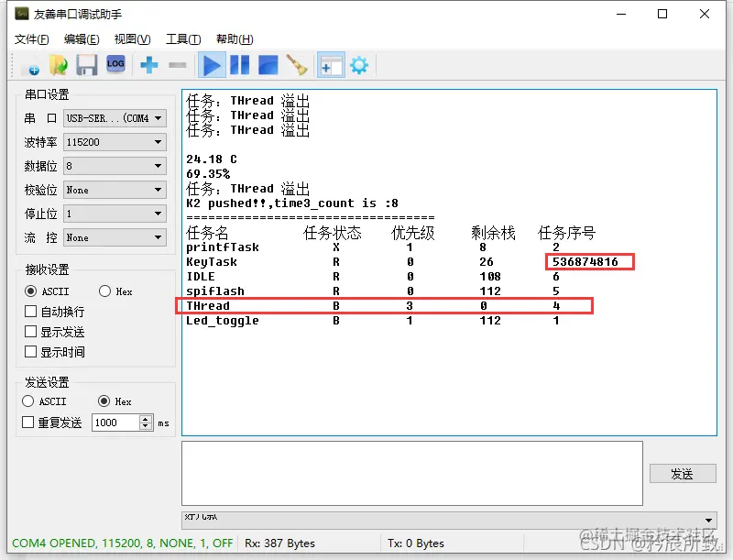Viewport: 733px width, 560px height.
Task: Click the COM4 OPENED status text
Action: 122,544
